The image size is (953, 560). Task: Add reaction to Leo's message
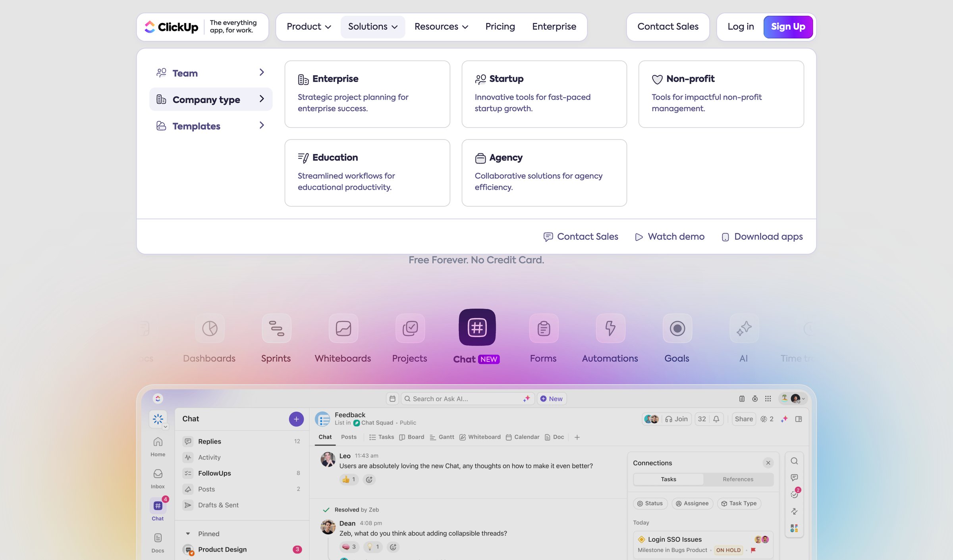(369, 479)
